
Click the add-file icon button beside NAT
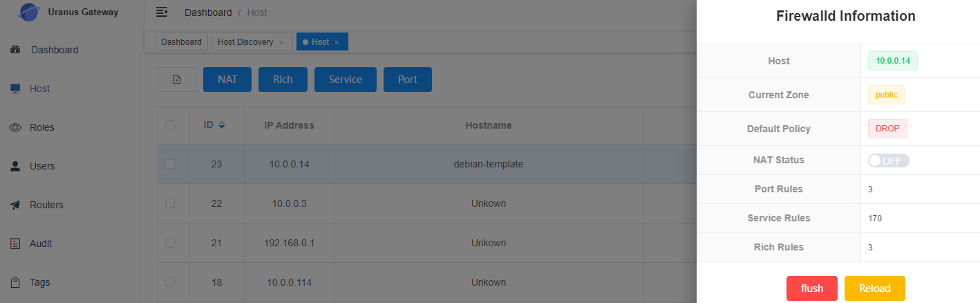coord(177,80)
